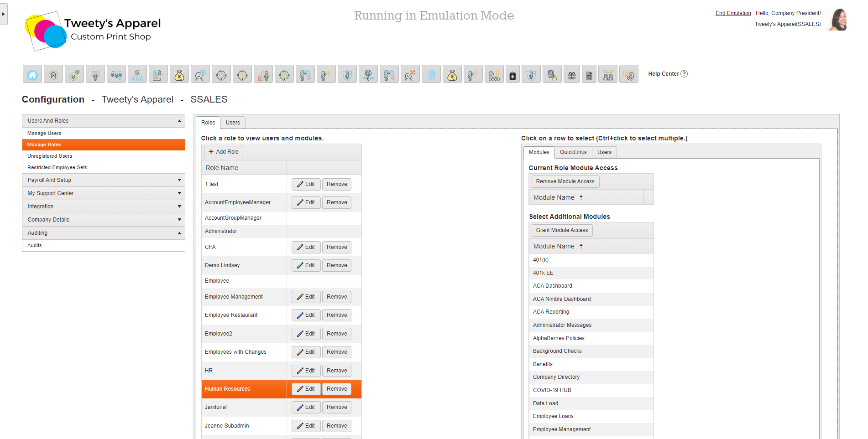This screenshot has height=439, width=868.
Task: Open the gears-with-person configuration icon
Action: click(74, 74)
